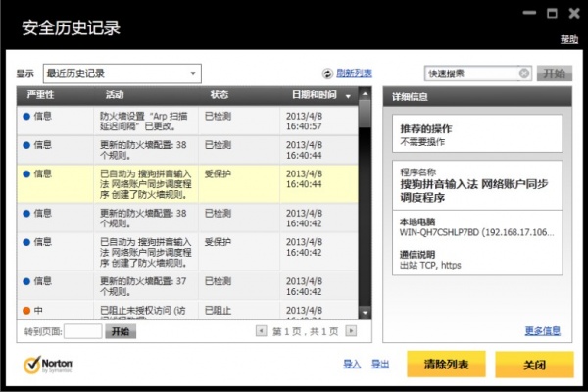Minimize the 安全历史记录 window
The height and width of the screenshot is (392, 588).
[x=529, y=13]
